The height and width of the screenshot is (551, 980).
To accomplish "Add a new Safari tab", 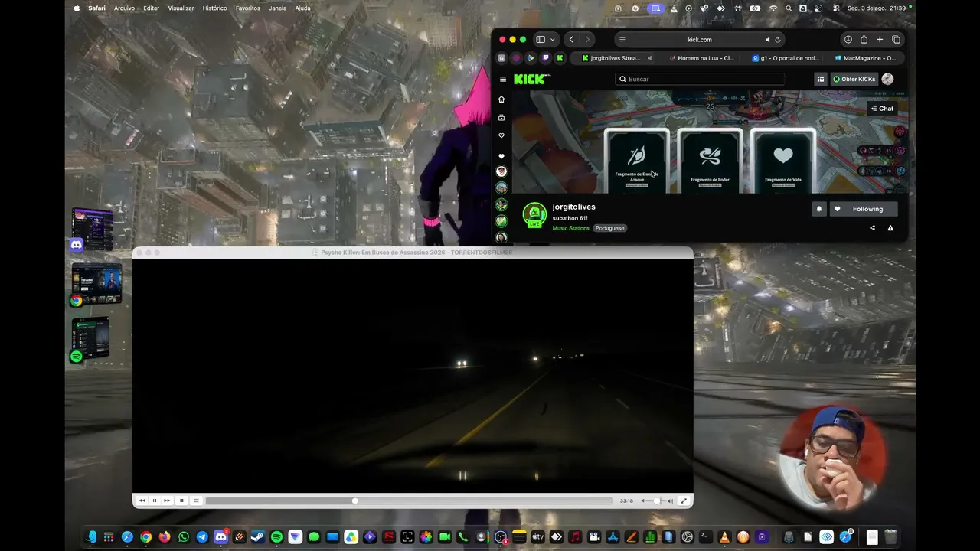I will coord(880,40).
